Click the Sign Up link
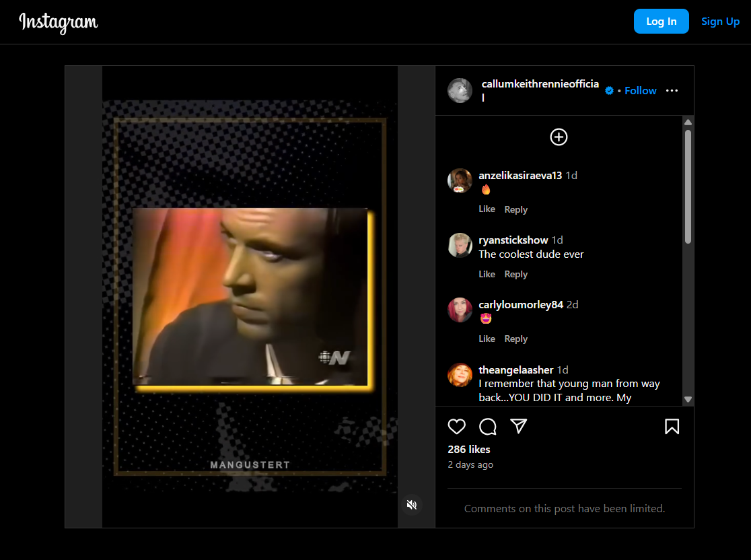Screen dimensions: 751x560 point(720,21)
